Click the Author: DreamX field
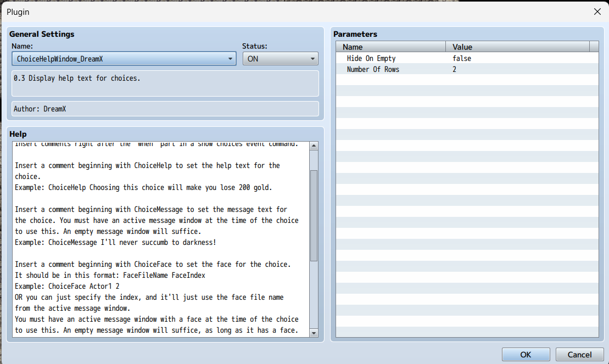 pos(165,109)
